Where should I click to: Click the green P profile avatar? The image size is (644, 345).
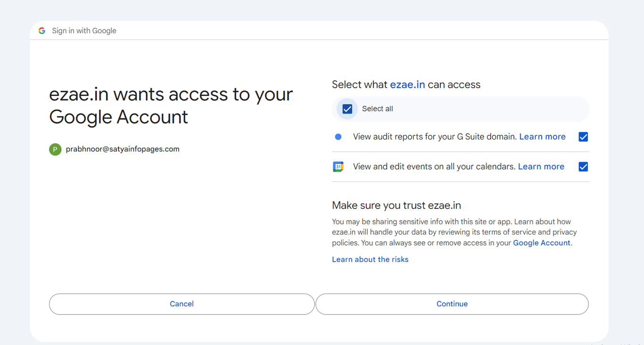pyautogui.click(x=55, y=149)
